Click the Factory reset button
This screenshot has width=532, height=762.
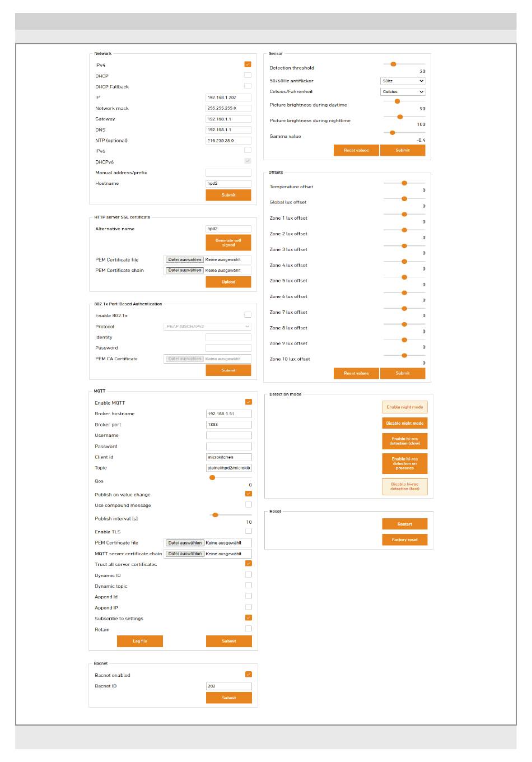(x=405, y=540)
